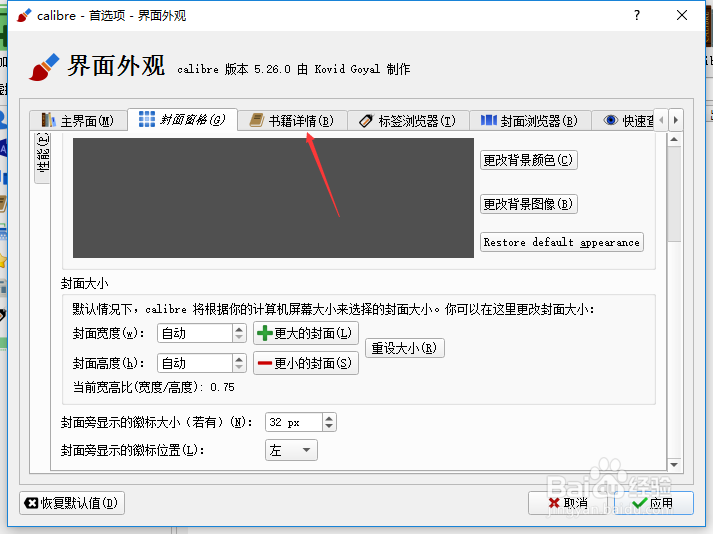Click Restore default appearance button
713x534 pixels.
click(x=562, y=242)
